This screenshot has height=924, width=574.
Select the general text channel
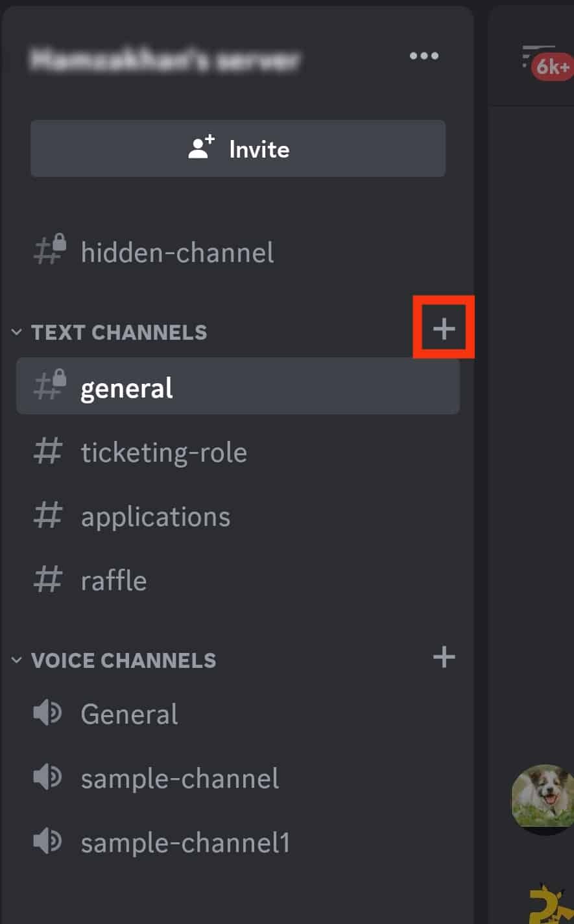tap(238, 386)
